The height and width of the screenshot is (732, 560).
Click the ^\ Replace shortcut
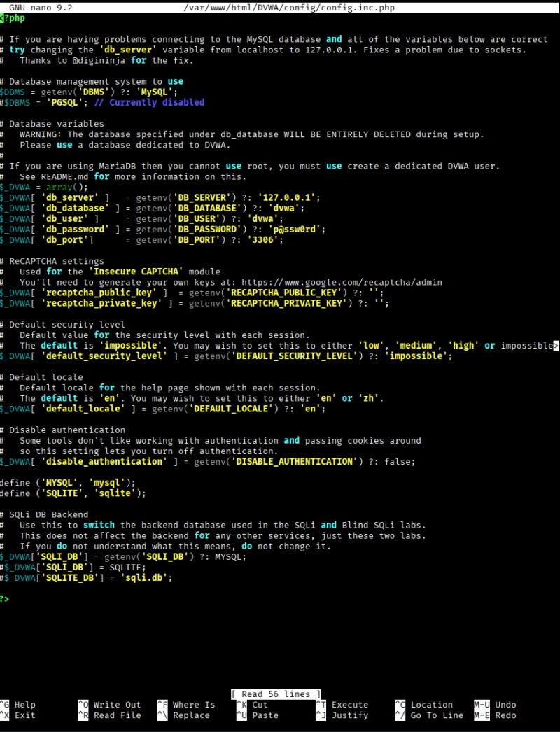tap(184, 715)
